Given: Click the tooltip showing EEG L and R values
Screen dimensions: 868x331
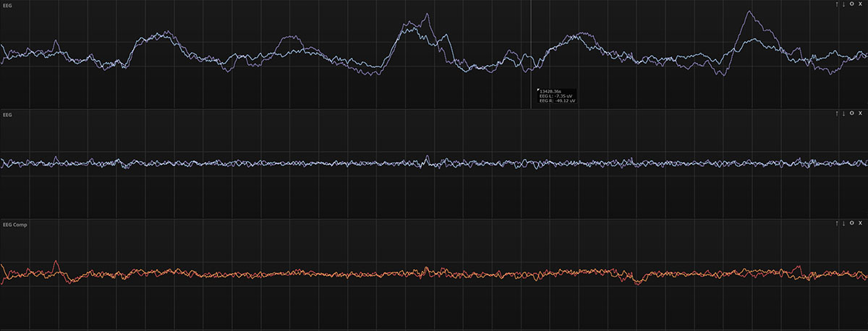Looking at the screenshot, I should point(556,95).
